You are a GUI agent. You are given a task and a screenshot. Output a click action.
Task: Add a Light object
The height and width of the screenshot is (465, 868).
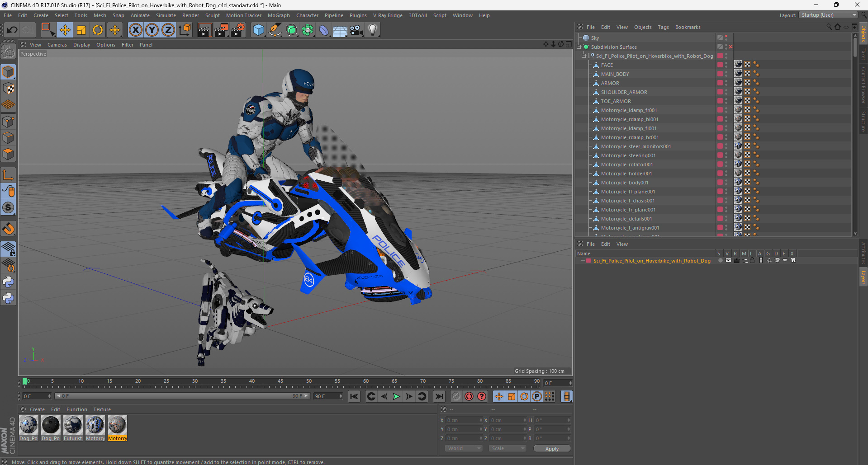(x=373, y=30)
